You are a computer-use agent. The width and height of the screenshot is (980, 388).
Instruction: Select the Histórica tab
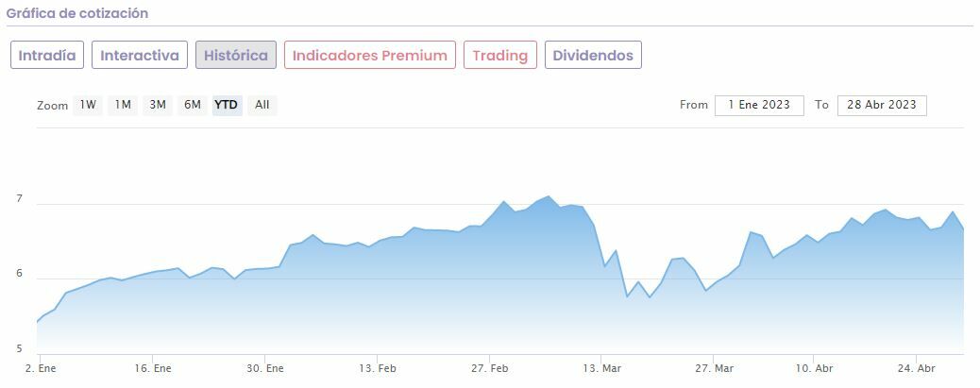click(x=236, y=55)
